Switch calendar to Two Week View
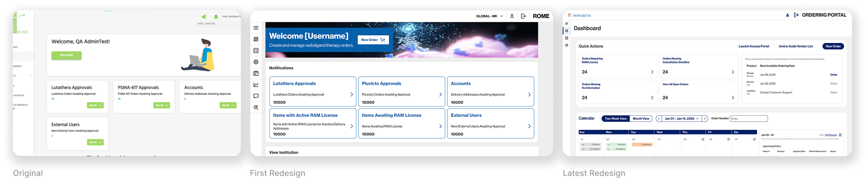 (616, 119)
